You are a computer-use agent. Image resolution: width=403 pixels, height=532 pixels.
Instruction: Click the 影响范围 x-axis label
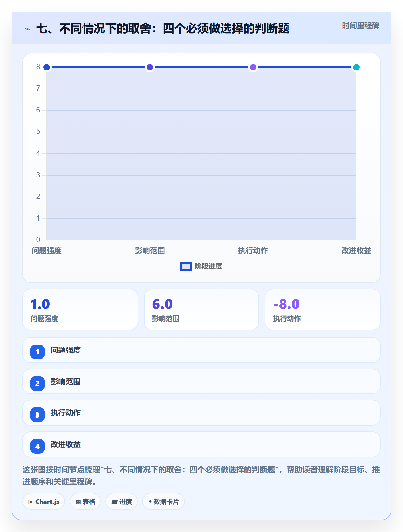click(150, 251)
